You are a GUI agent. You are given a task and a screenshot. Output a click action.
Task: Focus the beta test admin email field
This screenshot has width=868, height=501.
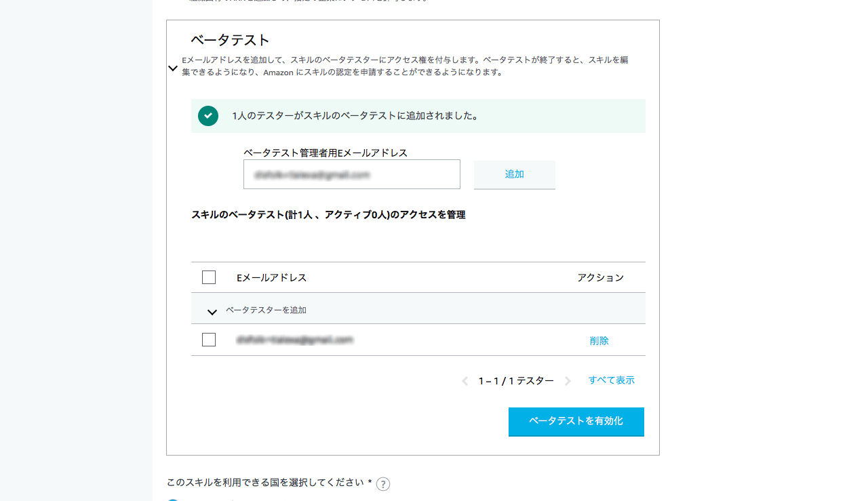352,174
